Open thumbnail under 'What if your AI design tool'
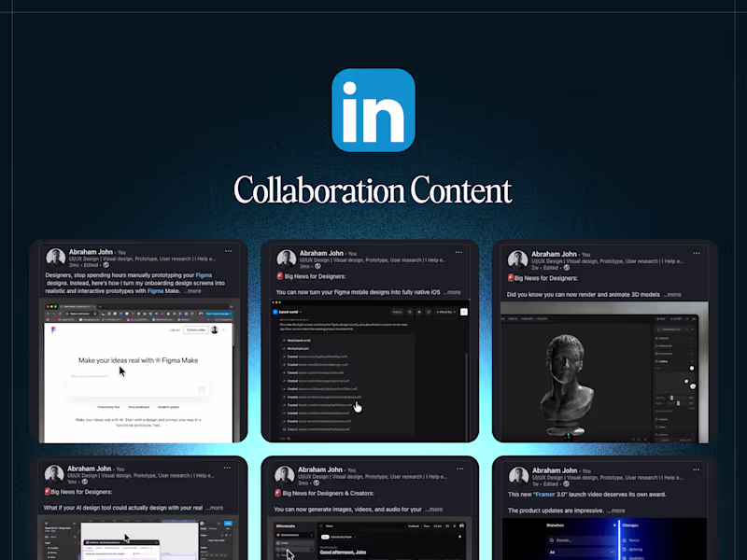The image size is (747, 560). pyautogui.click(x=138, y=539)
